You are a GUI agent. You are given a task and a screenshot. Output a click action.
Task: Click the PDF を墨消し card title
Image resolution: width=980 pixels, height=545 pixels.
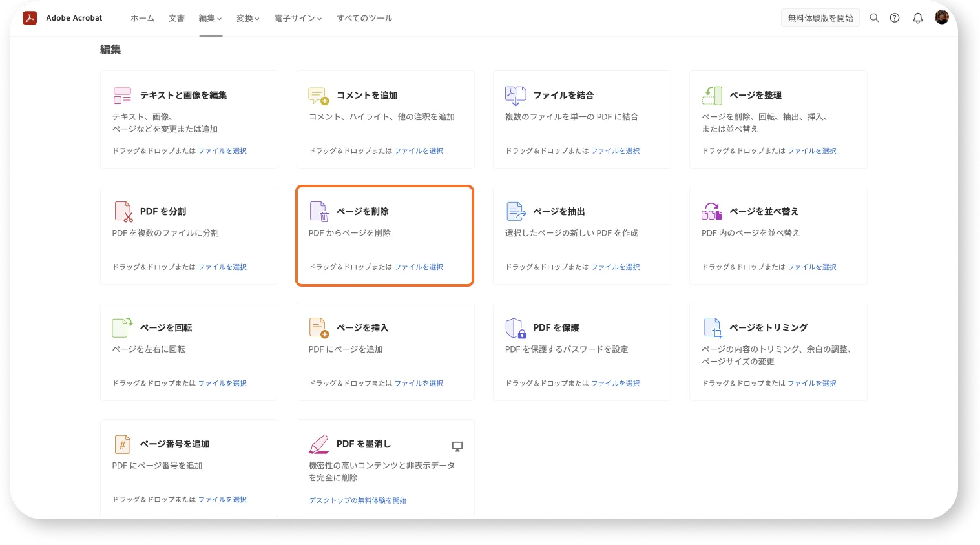[x=364, y=444]
